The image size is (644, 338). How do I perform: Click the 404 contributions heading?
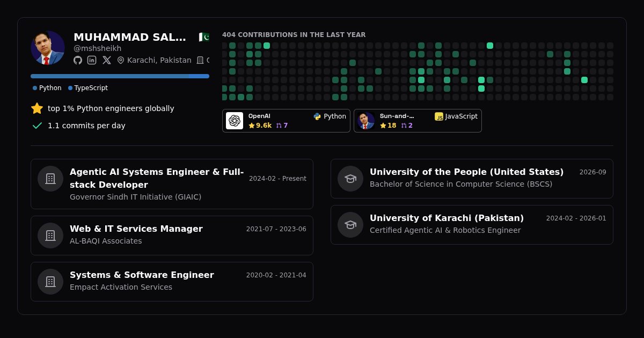point(294,35)
